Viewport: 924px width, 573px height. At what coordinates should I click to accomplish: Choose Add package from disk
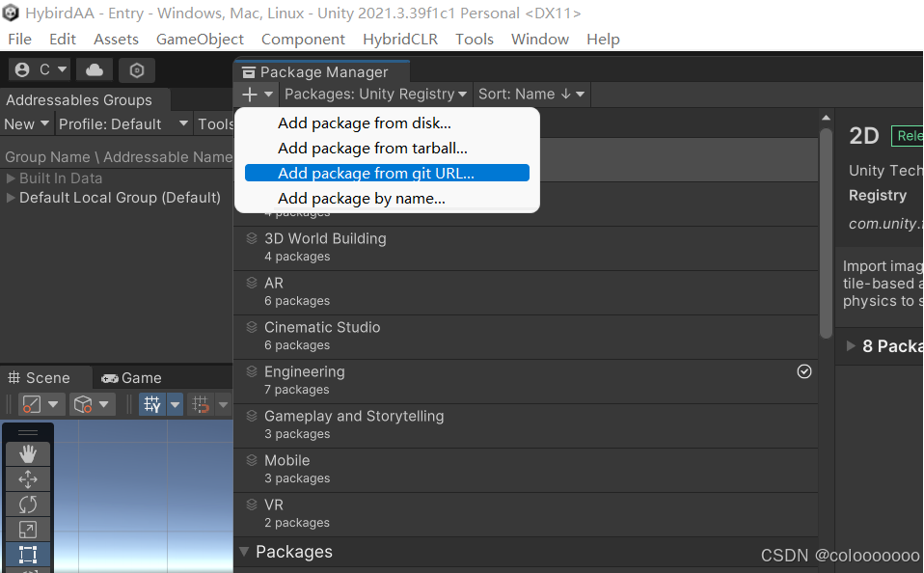(387, 123)
